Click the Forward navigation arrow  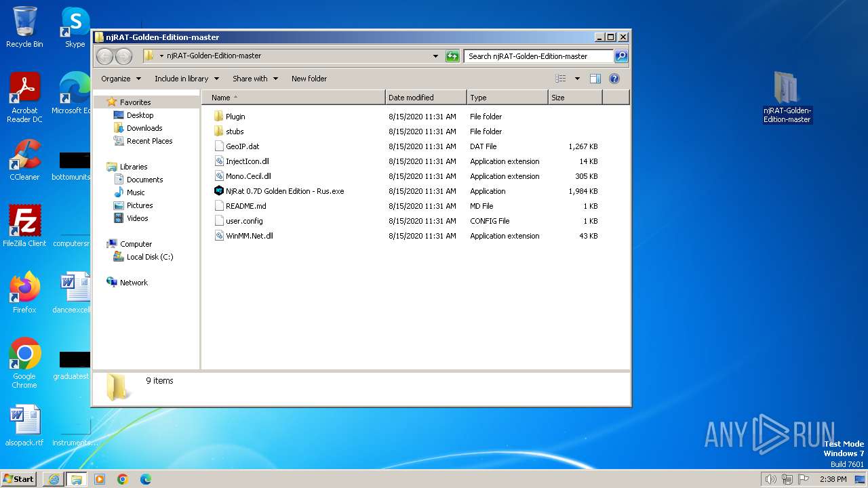click(x=123, y=56)
